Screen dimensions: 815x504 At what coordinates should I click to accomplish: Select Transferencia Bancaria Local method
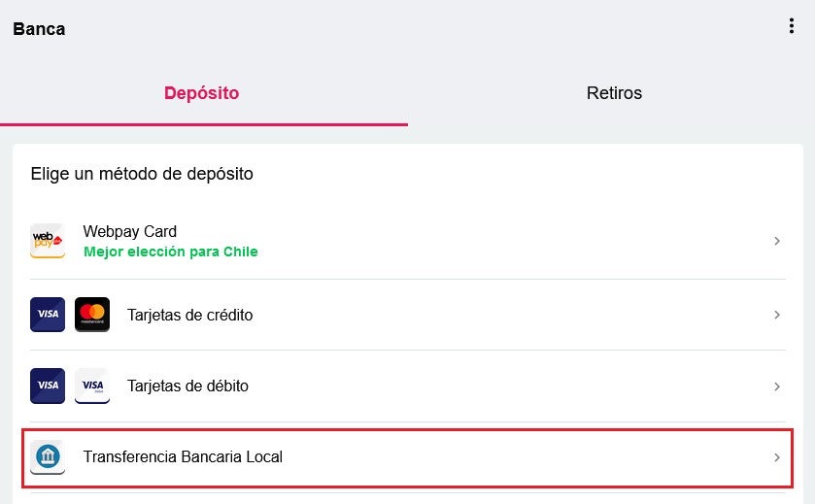(408, 457)
